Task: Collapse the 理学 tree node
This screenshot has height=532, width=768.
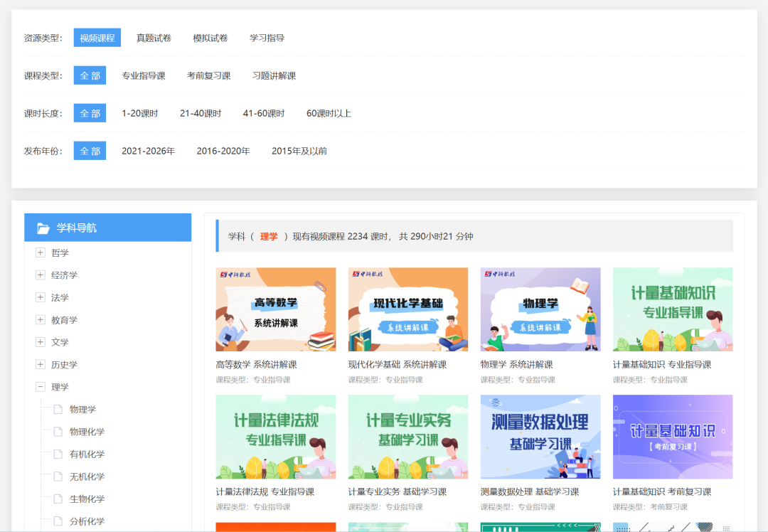Action: pos(40,387)
